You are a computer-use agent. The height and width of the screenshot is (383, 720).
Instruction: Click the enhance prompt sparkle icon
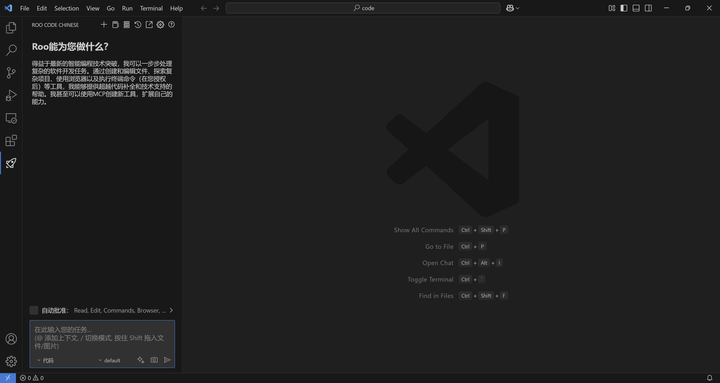pos(141,360)
